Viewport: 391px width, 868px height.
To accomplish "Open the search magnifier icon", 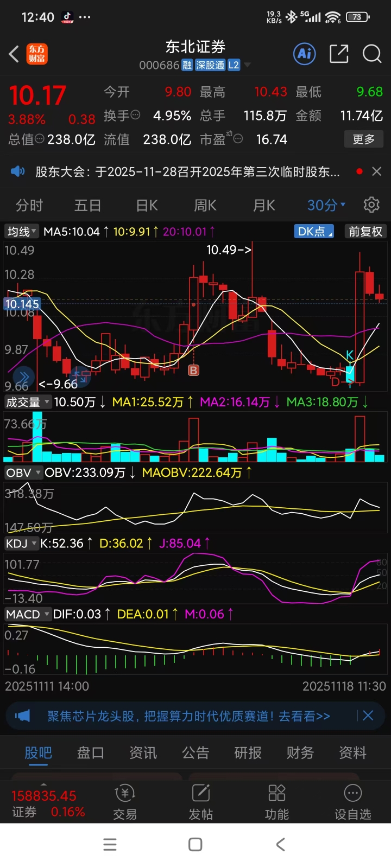I will [372, 54].
